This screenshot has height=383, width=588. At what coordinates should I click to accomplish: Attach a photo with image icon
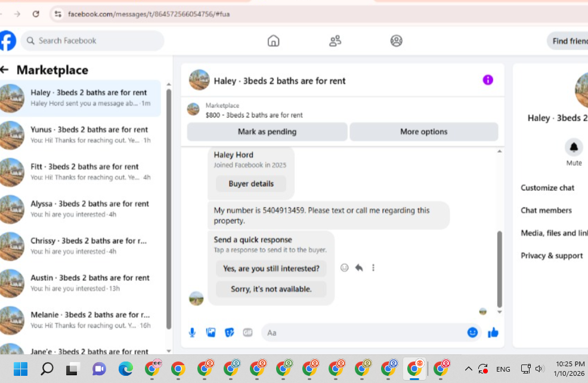pyautogui.click(x=211, y=332)
